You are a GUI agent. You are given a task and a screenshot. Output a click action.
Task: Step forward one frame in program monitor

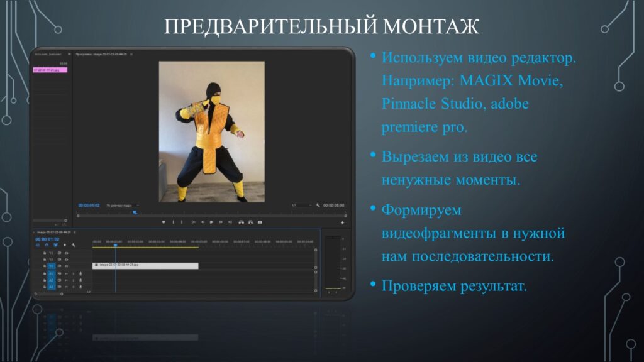221,222
